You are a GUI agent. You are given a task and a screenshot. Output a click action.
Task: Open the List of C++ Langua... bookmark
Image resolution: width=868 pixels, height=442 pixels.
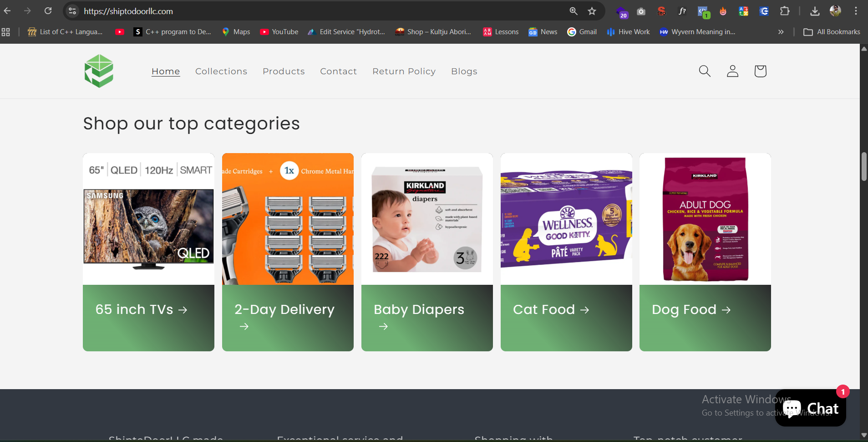point(65,32)
